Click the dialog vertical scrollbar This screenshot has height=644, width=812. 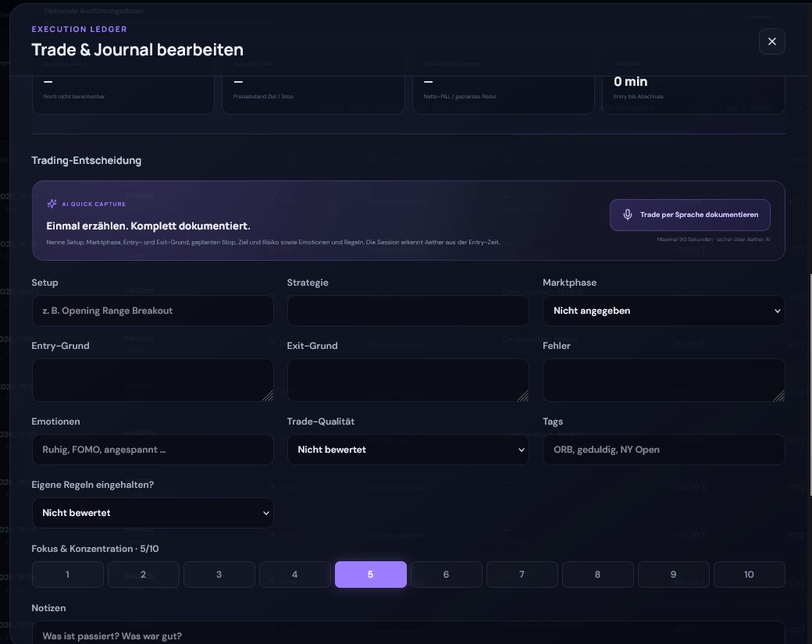[x=810, y=383]
